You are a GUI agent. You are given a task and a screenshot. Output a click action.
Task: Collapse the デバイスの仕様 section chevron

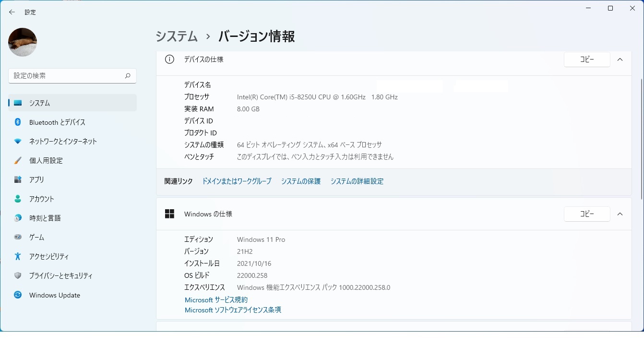point(620,60)
